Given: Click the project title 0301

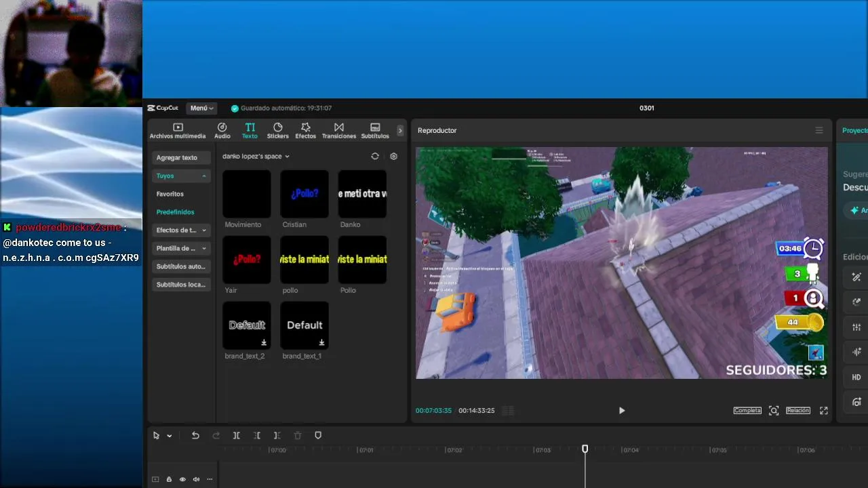Looking at the screenshot, I should [x=647, y=108].
